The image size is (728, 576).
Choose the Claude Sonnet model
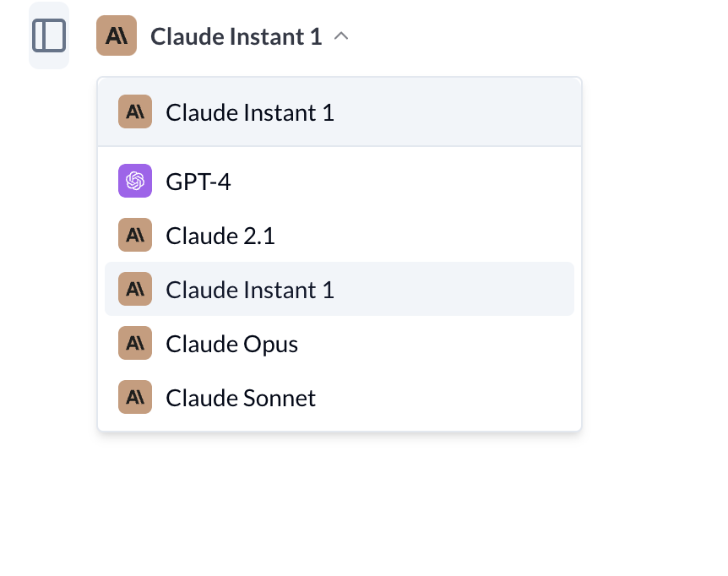tap(340, 397)
